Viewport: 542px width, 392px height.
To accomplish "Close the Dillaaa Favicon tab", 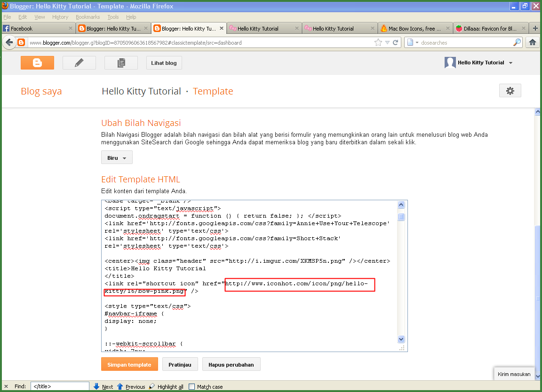I will tap(523, 28).
